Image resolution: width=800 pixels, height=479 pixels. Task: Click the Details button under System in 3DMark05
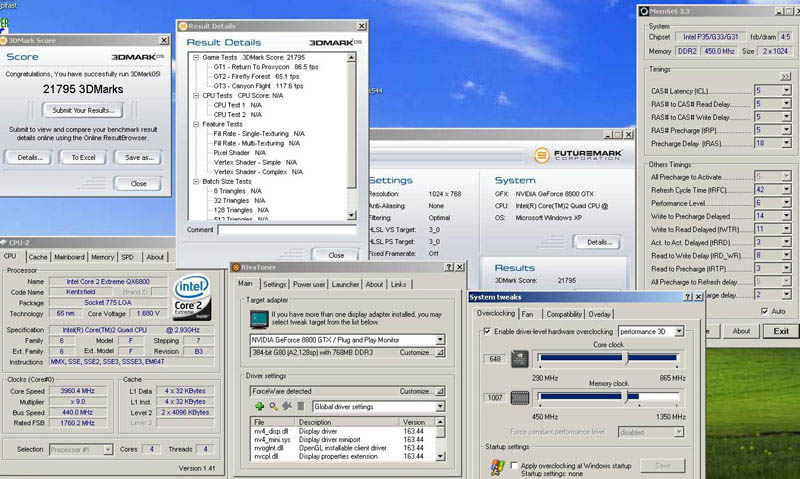coord(599,242)
